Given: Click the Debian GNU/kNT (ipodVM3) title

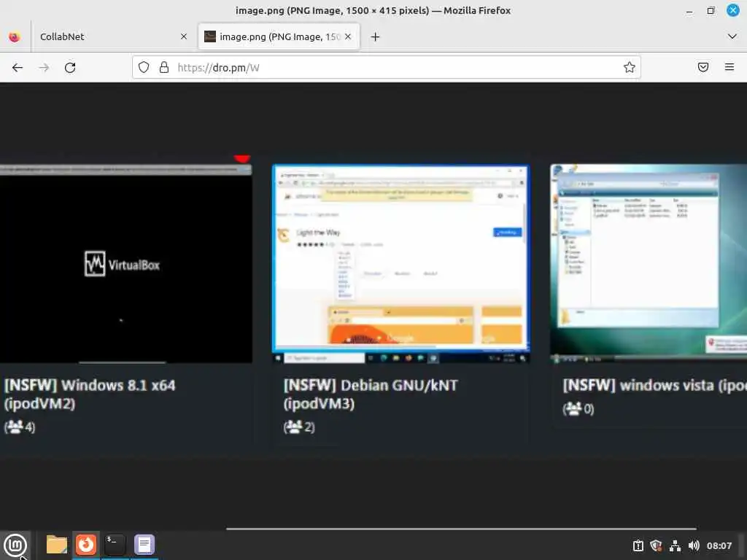Looking at the screenshot, I should click(x=371, y=394).
